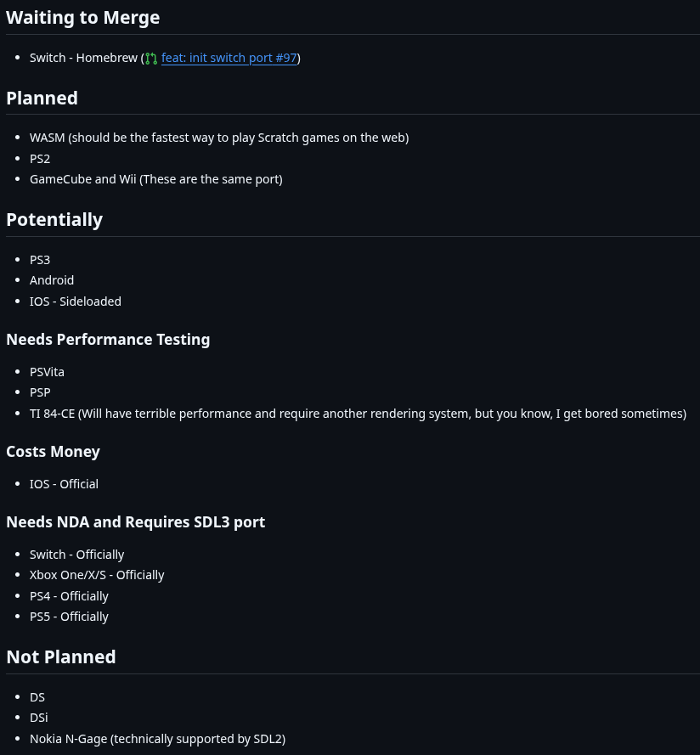Click Needs NDA and Requires SDL3 port heading
This screenshot has height=755, width=700.
[x=135, y=522]
